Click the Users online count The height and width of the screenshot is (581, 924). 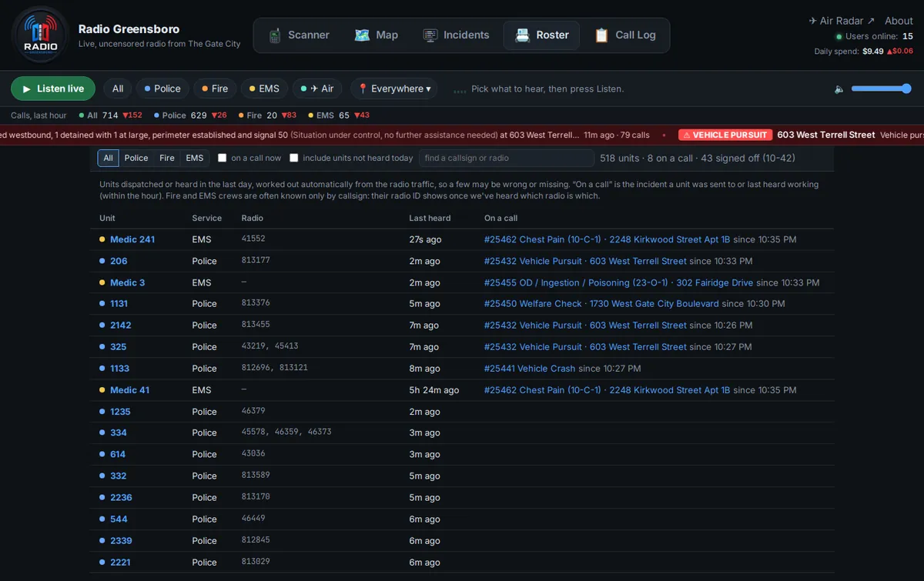pyautogui.click(x=908, y=36)
